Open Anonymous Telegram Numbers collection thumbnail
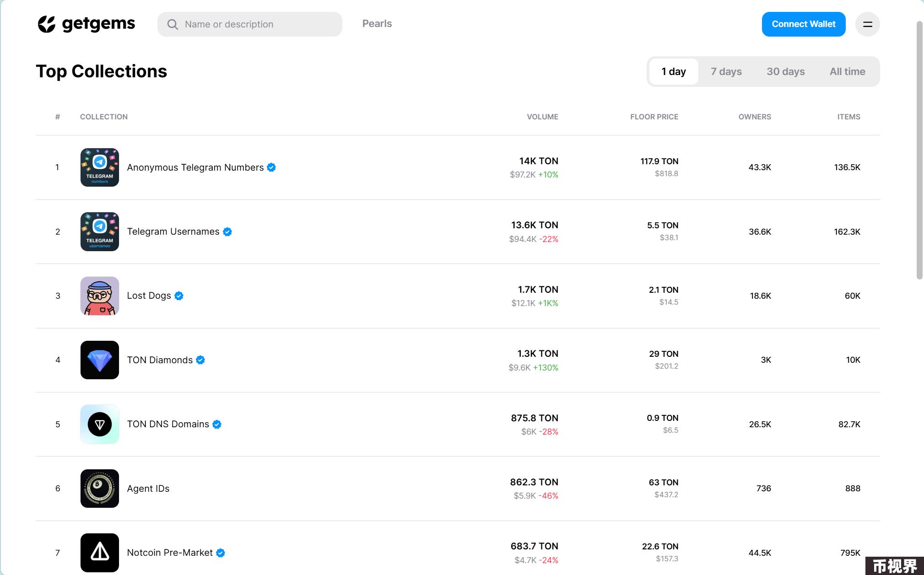Image resolution: width=924 pixels, height=575 pixels. click(x=100, y=167)
